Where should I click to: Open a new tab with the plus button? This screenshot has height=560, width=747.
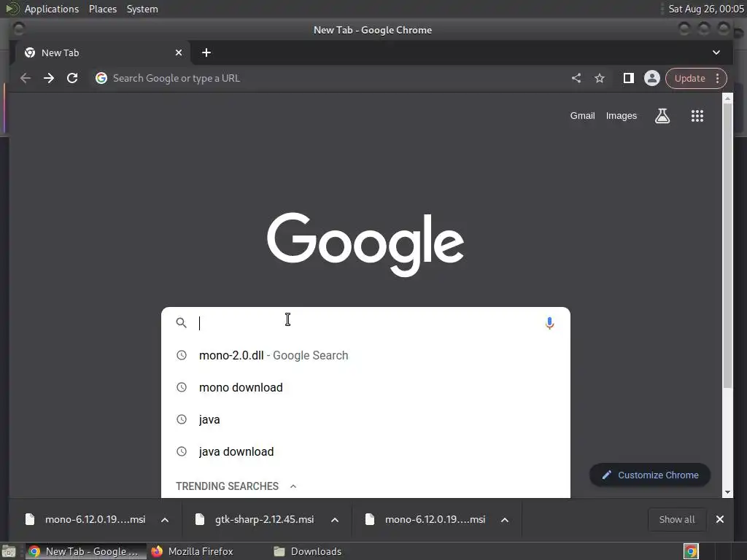coord(206,52)
